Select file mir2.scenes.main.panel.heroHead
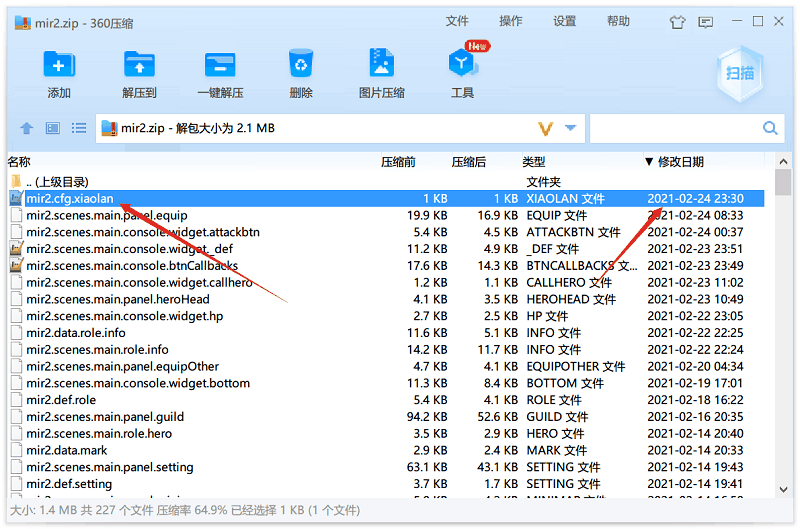This screenshot has height=529, width=800. point(386,299)
